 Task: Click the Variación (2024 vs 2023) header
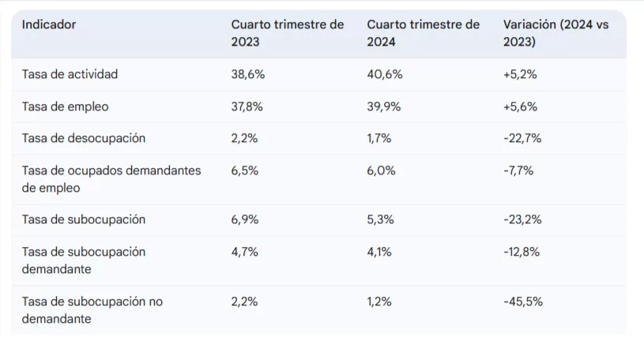[x=555, y=33]
